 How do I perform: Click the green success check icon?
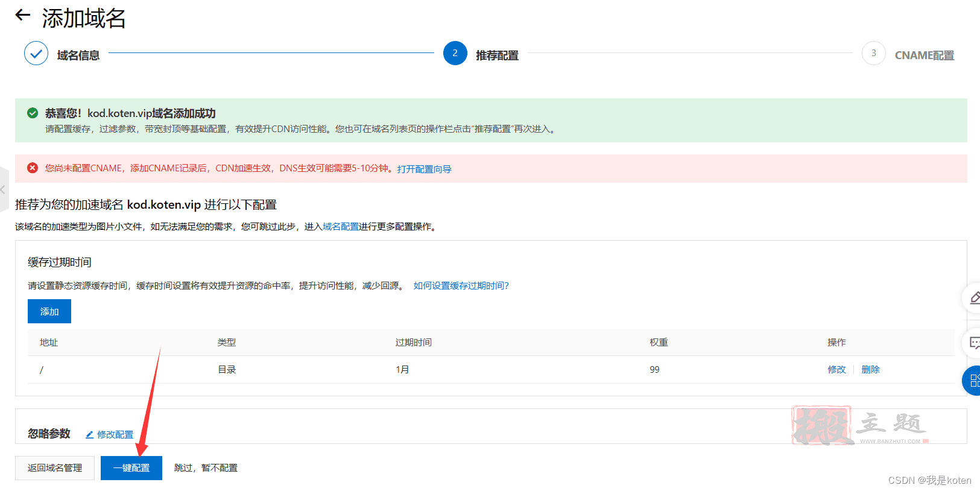tap(33, 113)
